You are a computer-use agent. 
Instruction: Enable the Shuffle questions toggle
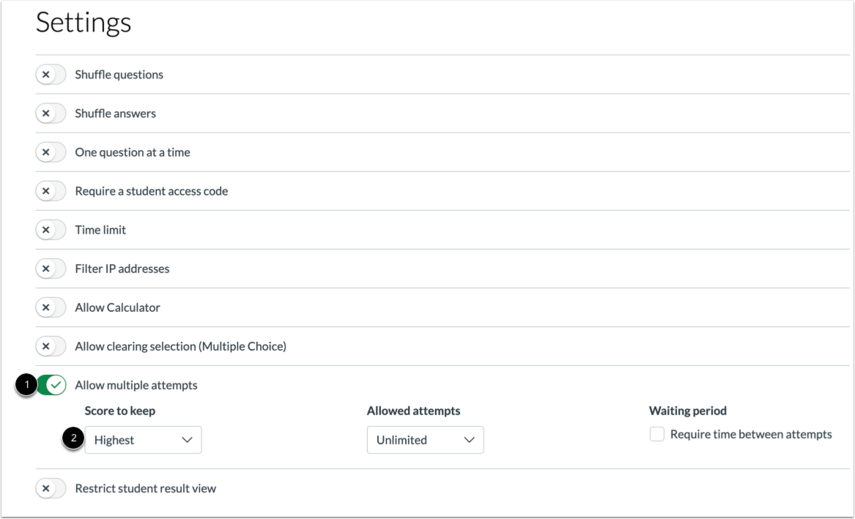50,75
